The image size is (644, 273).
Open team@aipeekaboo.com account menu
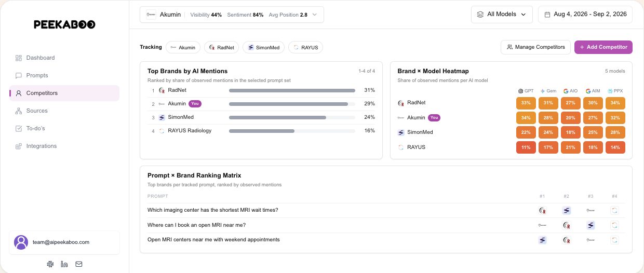coord(64,242)
